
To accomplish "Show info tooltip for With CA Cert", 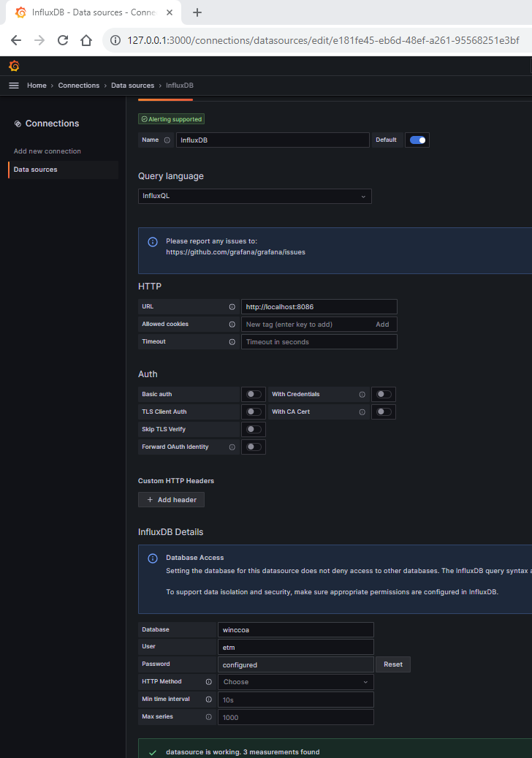I will point(362,412).
